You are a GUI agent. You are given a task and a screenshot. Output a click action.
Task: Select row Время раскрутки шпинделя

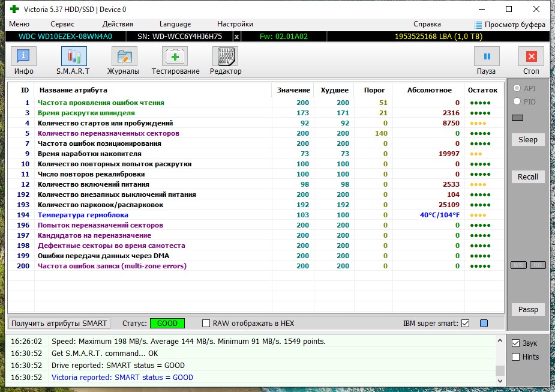pos(256,113)
